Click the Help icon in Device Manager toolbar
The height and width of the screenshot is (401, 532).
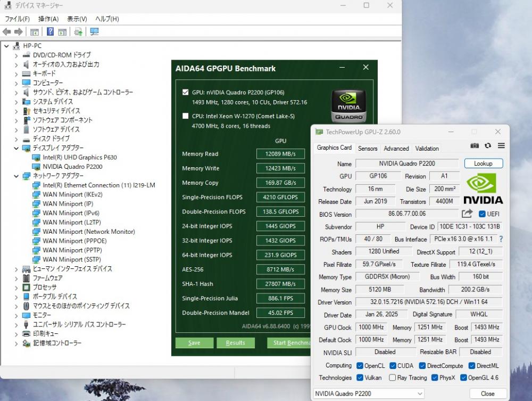[x=50, y=32]
